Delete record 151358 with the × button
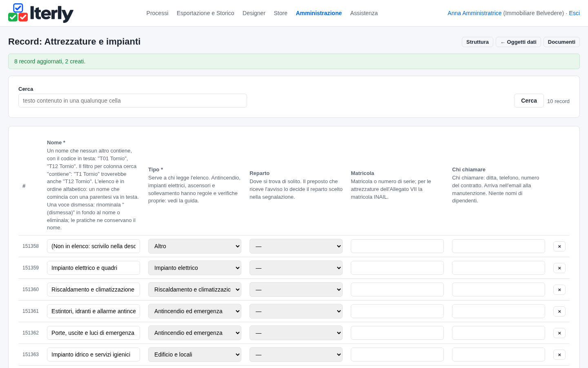The image size is (588, 368). pos(559,246)
